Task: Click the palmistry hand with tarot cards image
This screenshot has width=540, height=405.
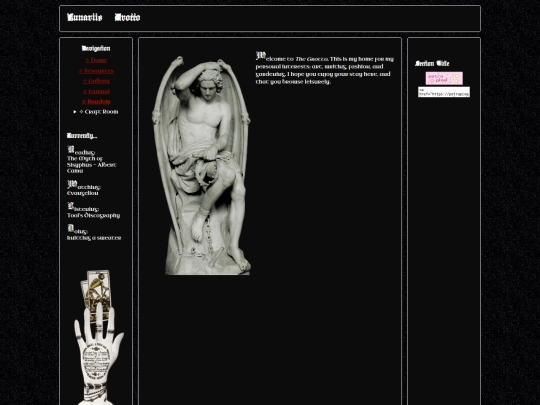Action: 99,338
